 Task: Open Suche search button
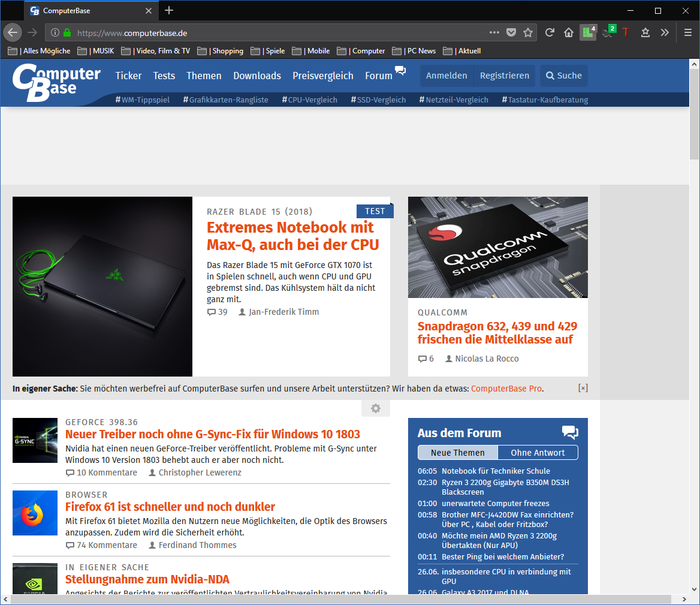click(x=564, y=76)
